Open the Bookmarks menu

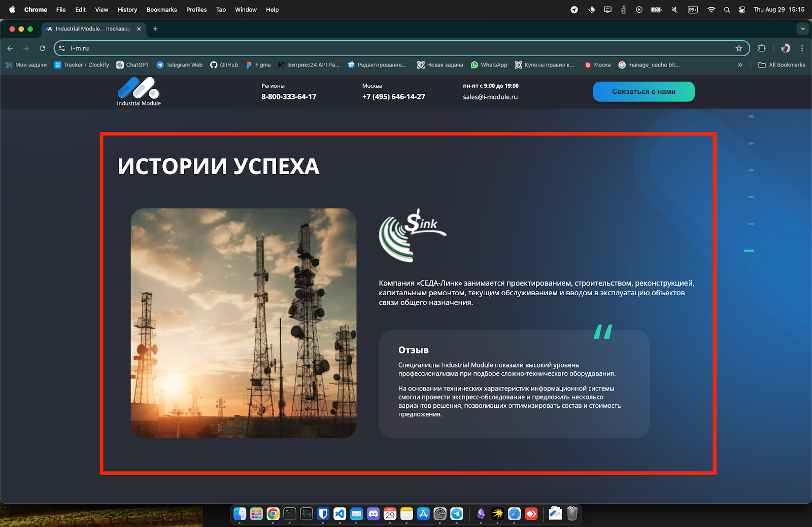[x=161, y=10]
